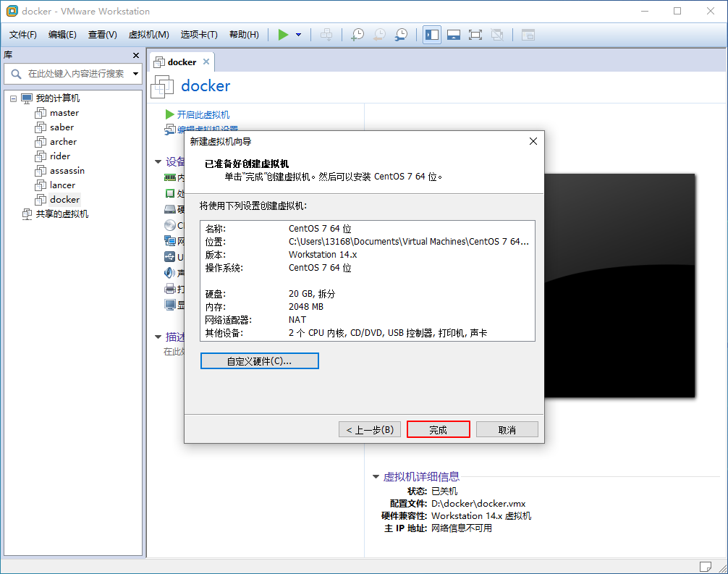Show the thumbnail bar via toolbar icon
Viewport: 728px width, 574px height.
[454, 33]
